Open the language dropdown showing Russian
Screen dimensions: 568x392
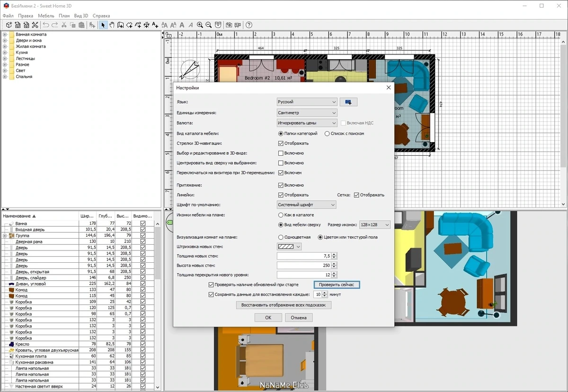(307, 102)
